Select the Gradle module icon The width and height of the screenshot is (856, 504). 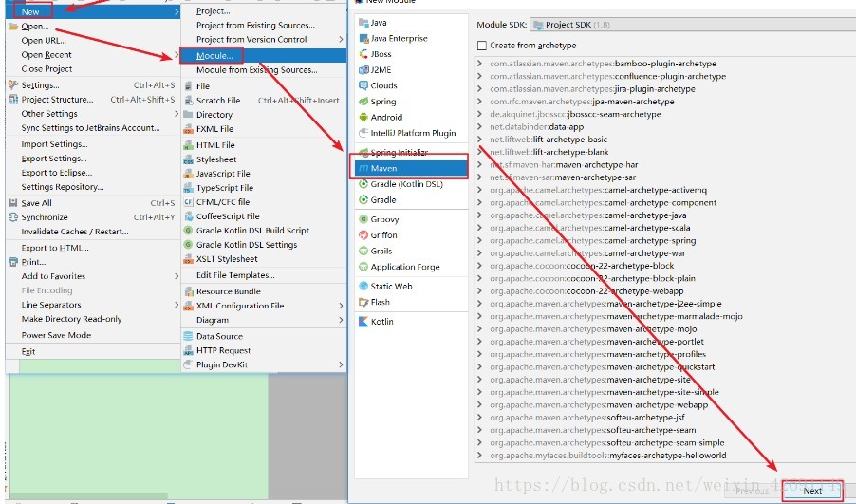coord(363,200)
